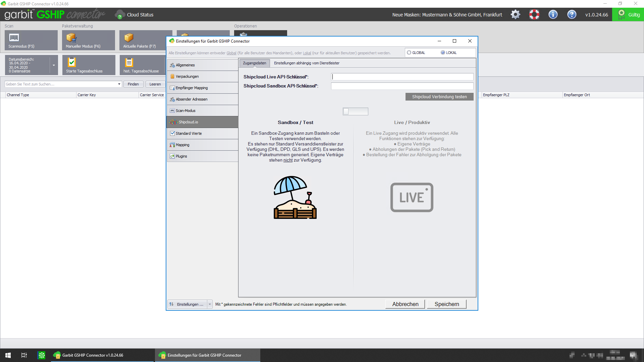Click the blue info icon
Image resolution: width=644 pixels, height=362 pixels.
tap(553, 14)
